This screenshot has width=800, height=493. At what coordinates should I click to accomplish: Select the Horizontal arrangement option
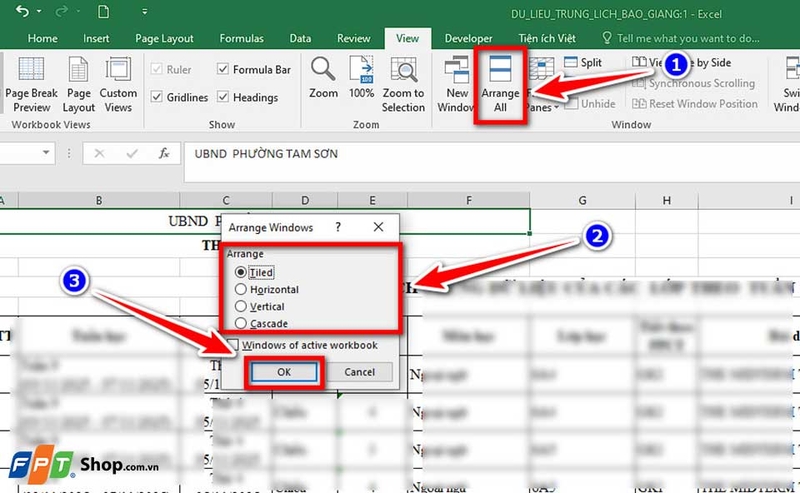point(240,289)
